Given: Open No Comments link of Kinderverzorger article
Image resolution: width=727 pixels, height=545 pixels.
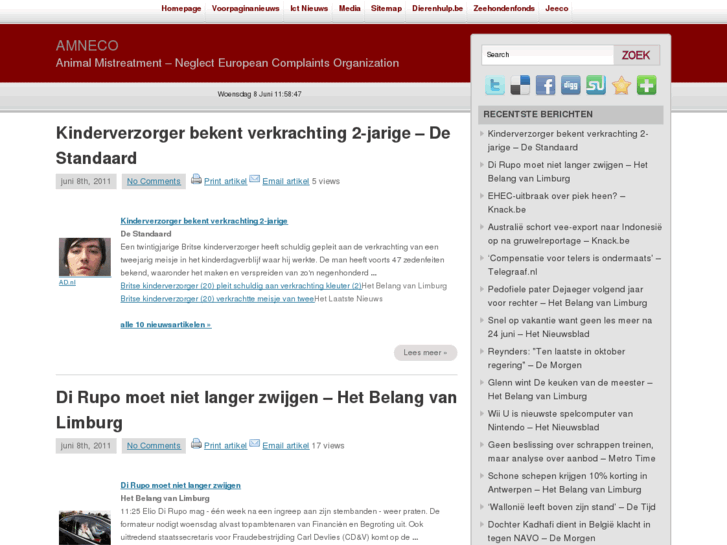Looking at the screenshot, I should coord(153,181).
